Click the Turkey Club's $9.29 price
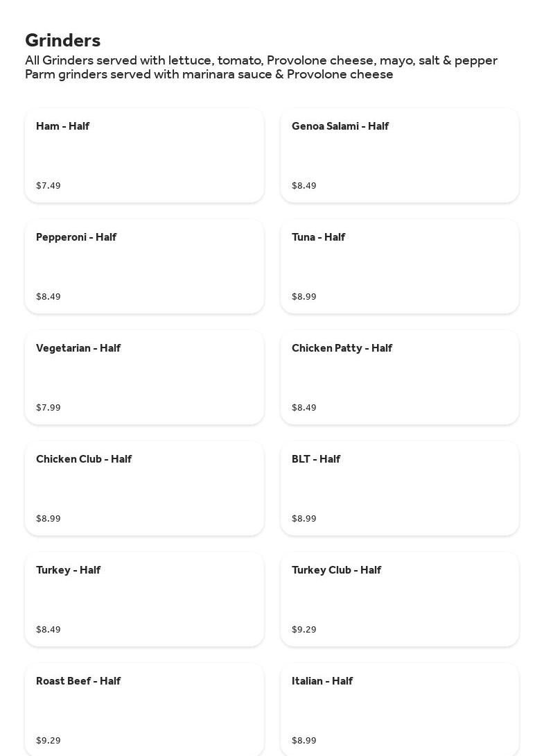Screen dimensions: 544x756 [304, 630]
